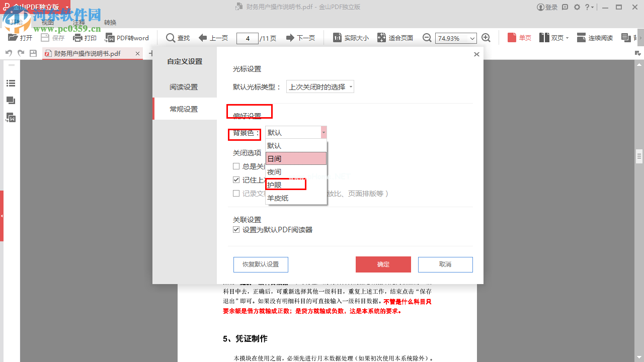Screen dimensions: 644x362
Task: Switch to 阅读设置 settings tab
Action: [x=185, y=87]
